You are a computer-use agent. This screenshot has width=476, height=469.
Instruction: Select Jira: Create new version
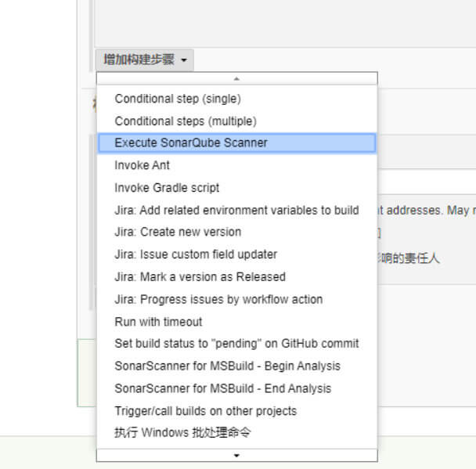click(x=236, y=232)
